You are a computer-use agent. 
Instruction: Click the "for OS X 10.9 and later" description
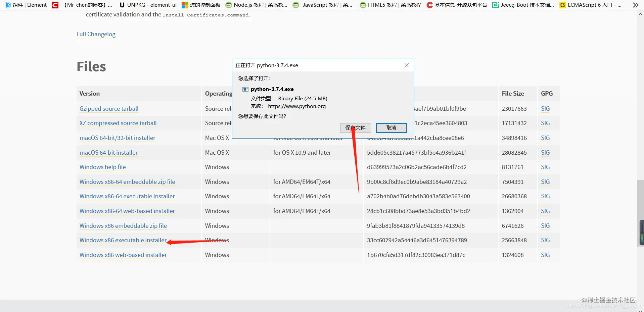[x=302, y=153]
